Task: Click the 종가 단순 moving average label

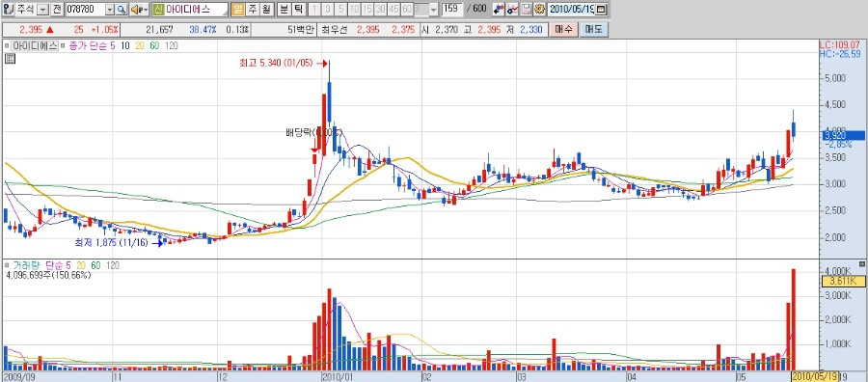Action: [88, 46]
